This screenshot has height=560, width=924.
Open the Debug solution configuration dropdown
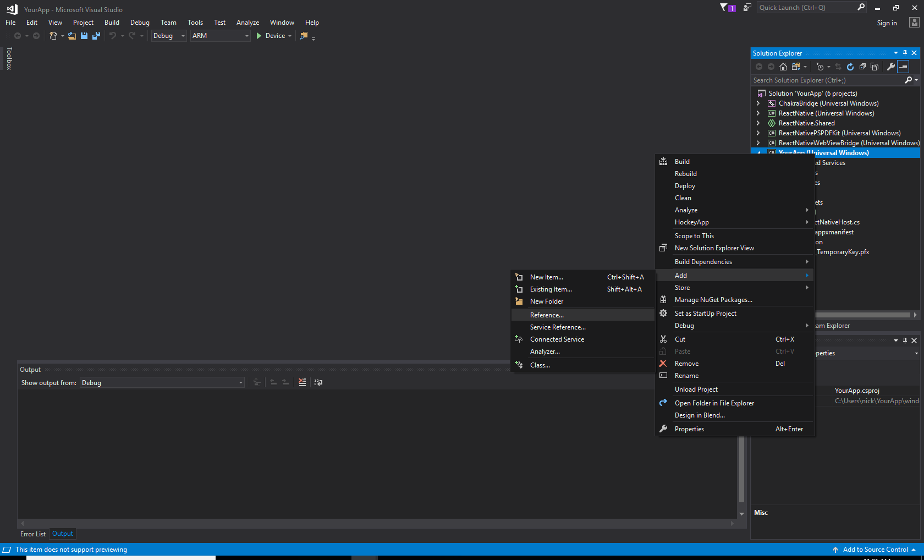[x=169, y=36]
